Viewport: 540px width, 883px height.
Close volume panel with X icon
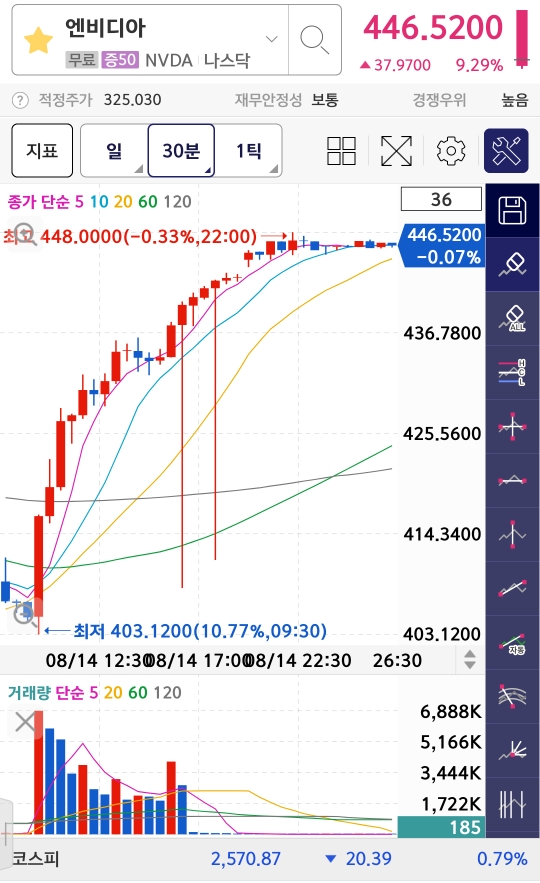(25, 722)
